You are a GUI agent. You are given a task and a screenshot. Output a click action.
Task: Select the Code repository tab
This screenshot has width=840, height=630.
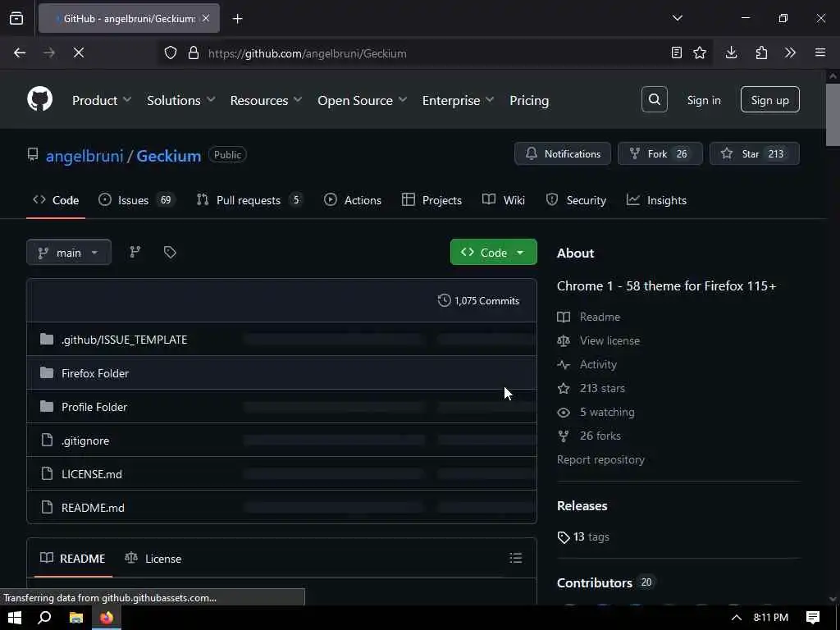point(56,200)
